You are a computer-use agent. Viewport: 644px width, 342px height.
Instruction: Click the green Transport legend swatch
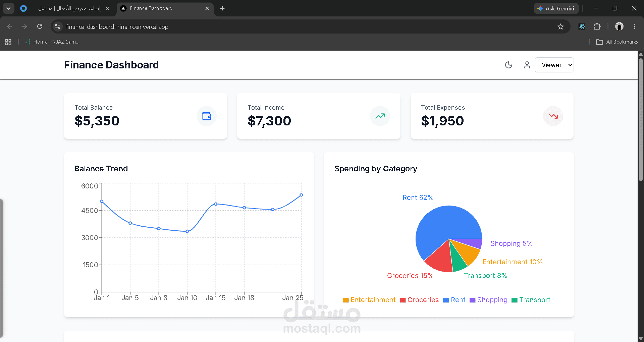pyautogui.click(x=515, y=300)
